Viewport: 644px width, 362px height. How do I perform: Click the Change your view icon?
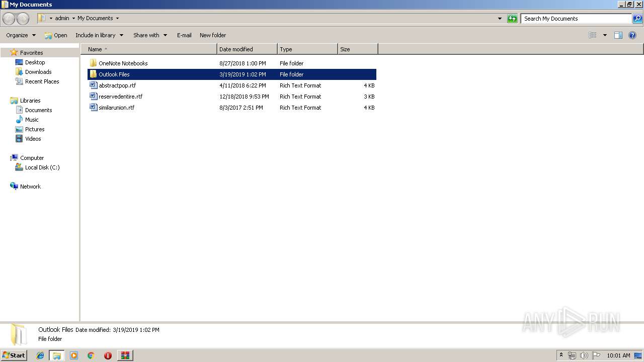point(593,35)
